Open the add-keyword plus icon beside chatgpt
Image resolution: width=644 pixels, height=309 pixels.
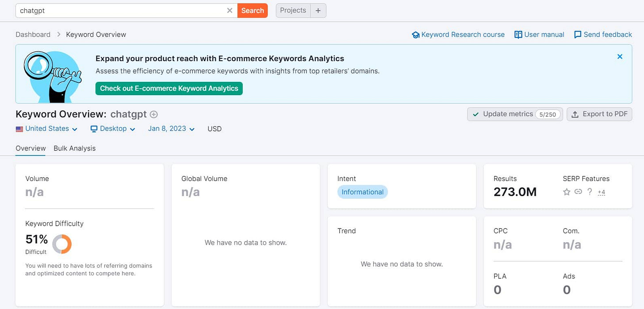[153, 114]
